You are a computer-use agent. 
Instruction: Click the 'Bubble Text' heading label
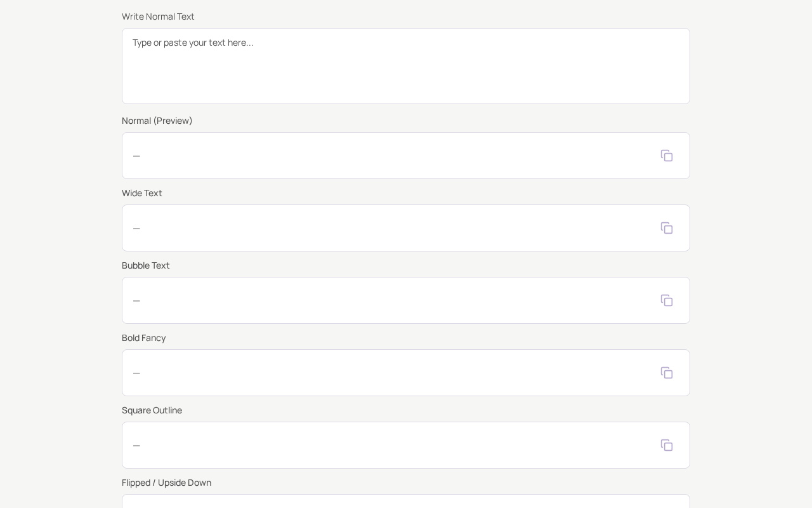(146, 265)
